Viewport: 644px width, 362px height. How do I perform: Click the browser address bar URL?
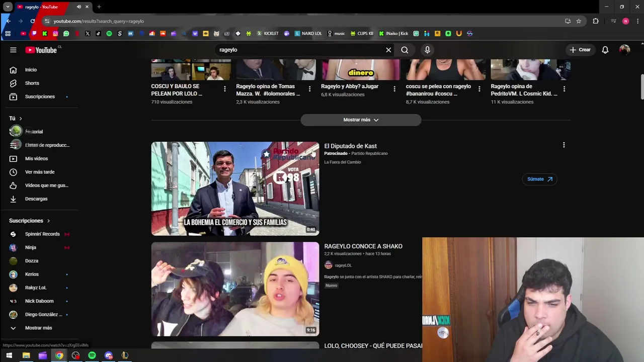click(99, 21)
